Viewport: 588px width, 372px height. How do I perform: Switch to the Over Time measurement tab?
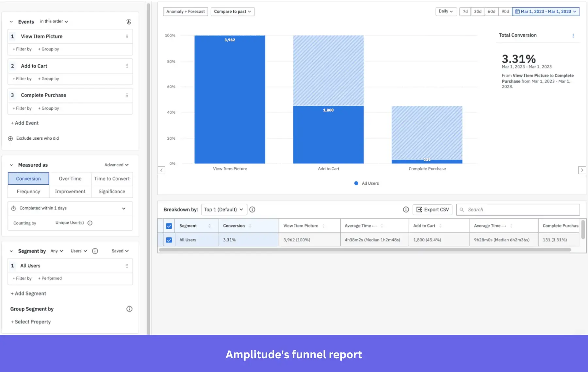click(x=70, y=178)
